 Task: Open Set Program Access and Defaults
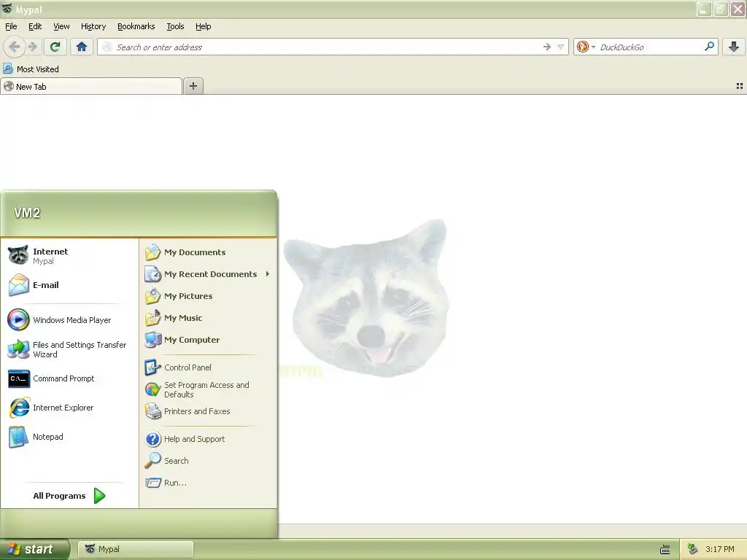[x=208, y=389]
